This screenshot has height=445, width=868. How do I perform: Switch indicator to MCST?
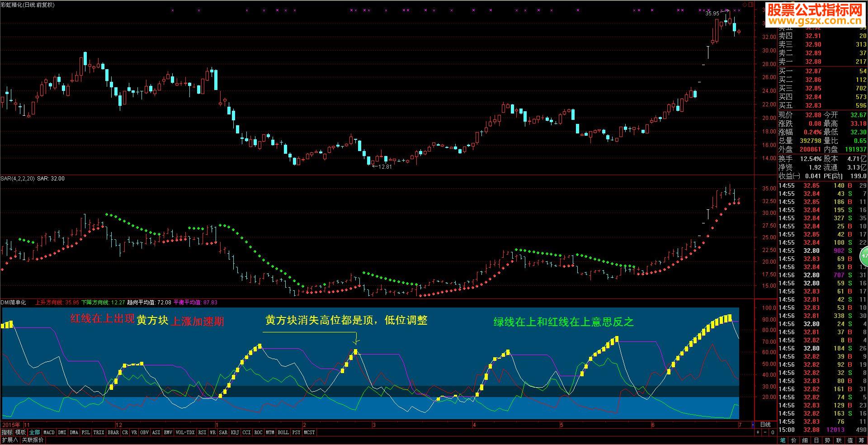click(x=309, y=432)
